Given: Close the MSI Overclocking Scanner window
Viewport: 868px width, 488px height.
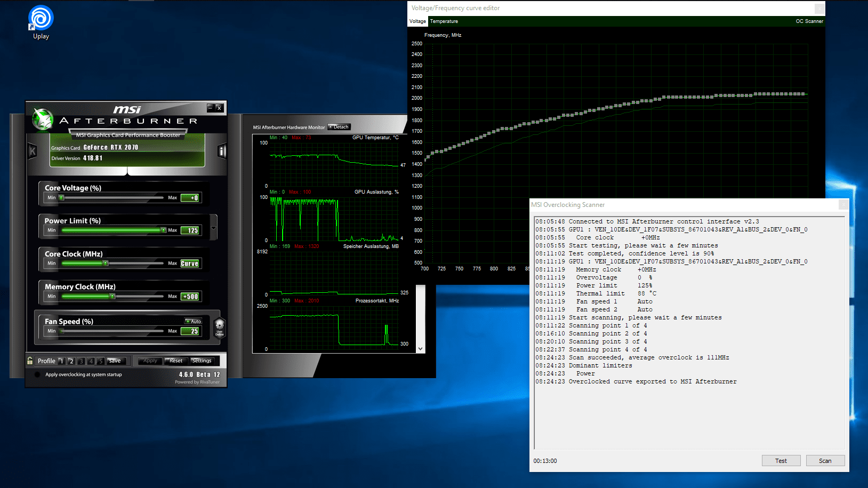Looking at the screenshot, I should [x=843, y=204].
